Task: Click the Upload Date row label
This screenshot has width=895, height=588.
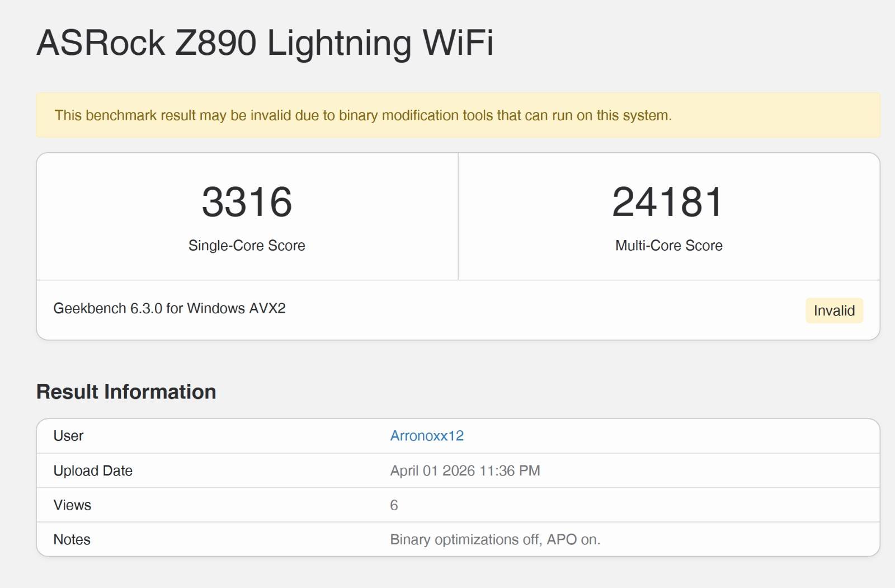Action: [93, 471]
